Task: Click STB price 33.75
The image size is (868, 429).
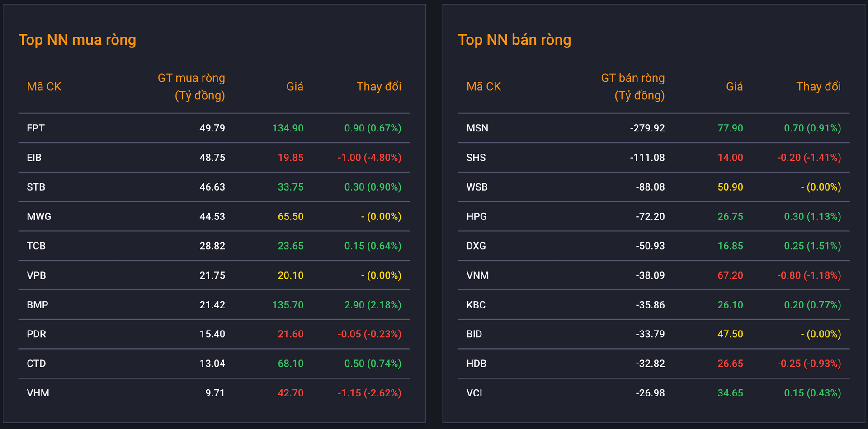Action: point(291,187)
